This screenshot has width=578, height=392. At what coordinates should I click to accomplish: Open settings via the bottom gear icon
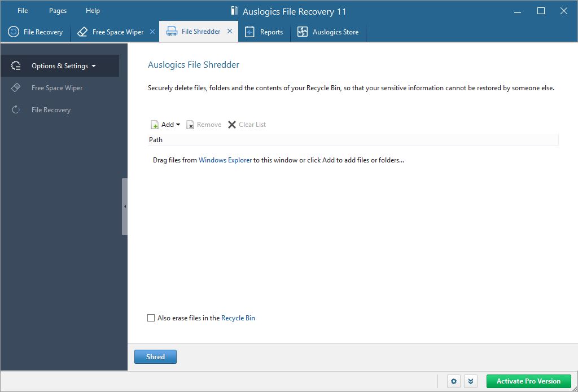click(x=454, y=381)
